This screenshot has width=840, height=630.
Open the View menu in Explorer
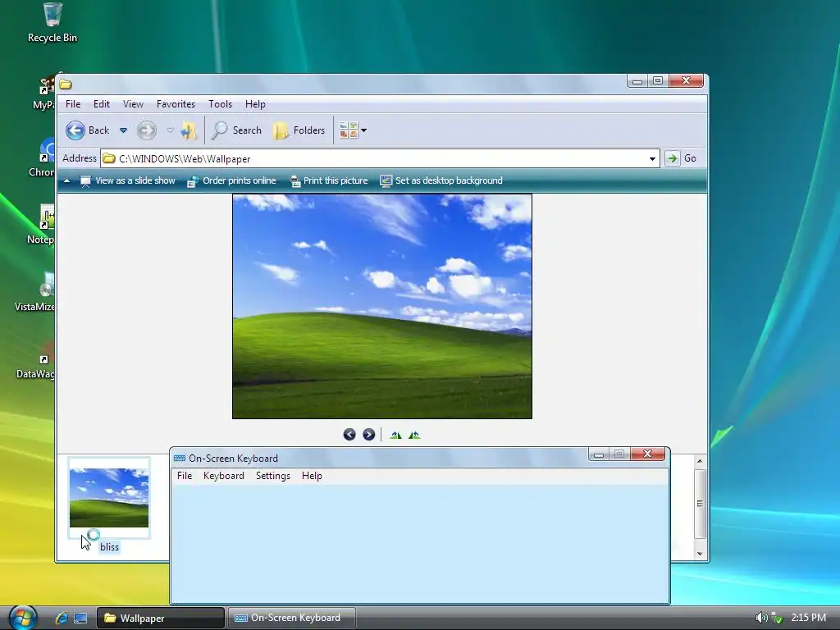point(133,104)
